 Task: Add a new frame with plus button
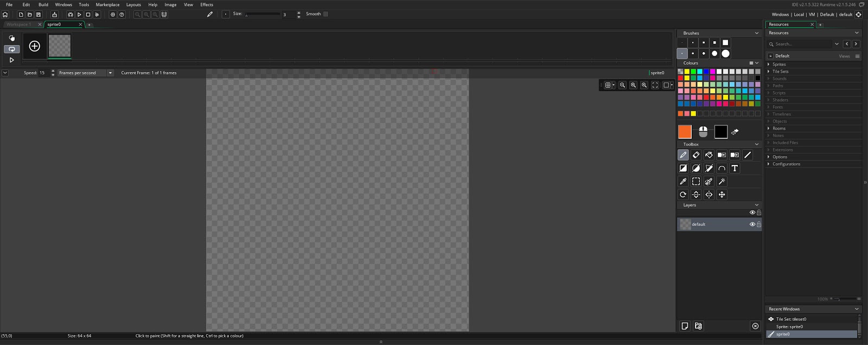coord(35,46)
